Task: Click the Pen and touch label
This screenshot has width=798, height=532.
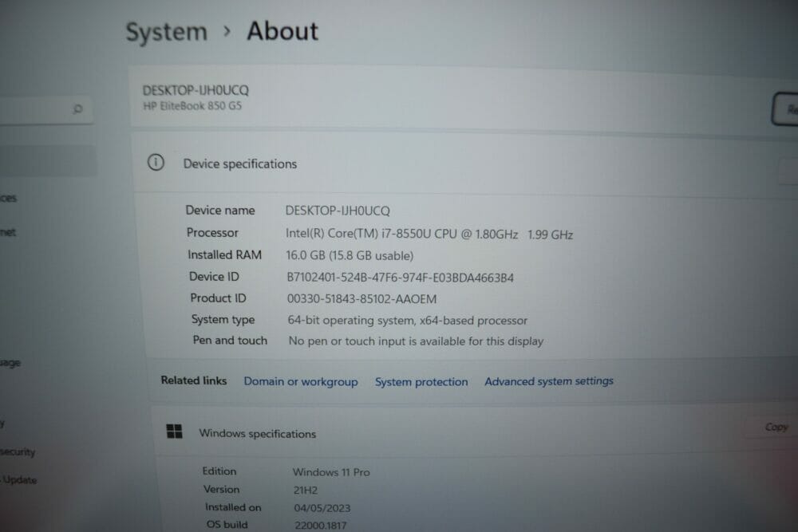Action: [230, 341]
